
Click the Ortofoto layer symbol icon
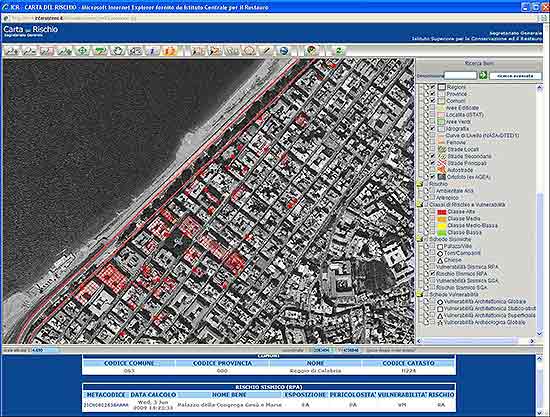point(442,177)
